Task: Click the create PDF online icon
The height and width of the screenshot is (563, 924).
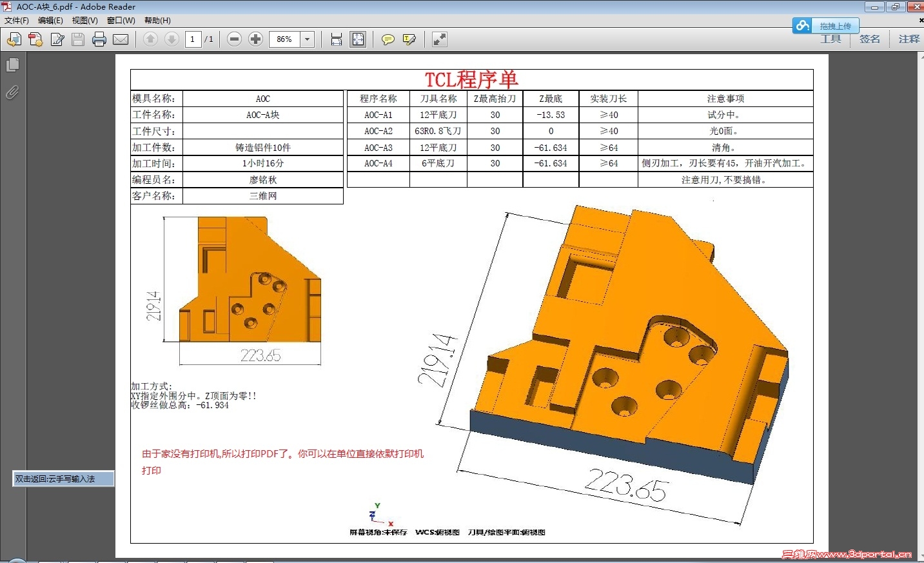Action: tap(14, 39)
